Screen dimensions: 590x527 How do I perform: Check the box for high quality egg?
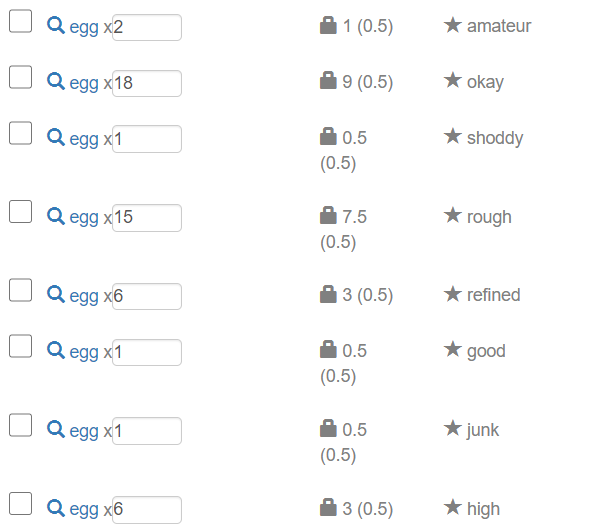(20, 504)
